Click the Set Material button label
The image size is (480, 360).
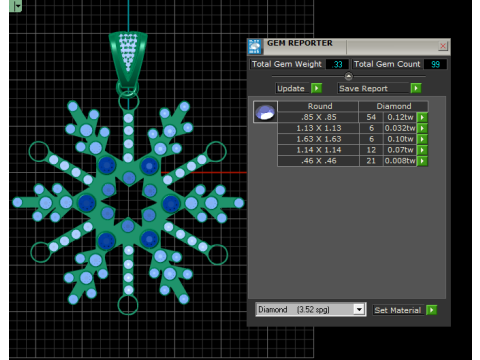tap(398, 310)
